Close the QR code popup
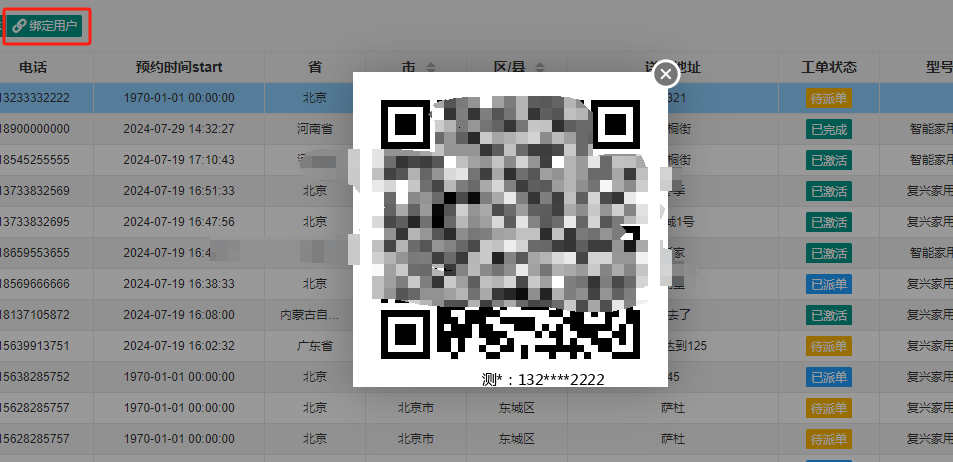This screenshot has height=462, width=953. pyautogui.click(x=666, y=74)
